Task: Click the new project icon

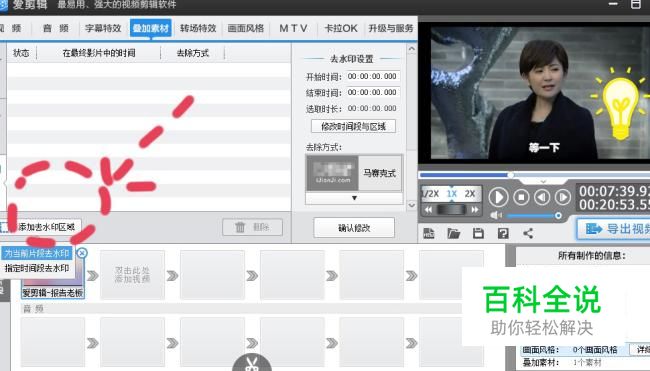Action: [x=429, y=233]
